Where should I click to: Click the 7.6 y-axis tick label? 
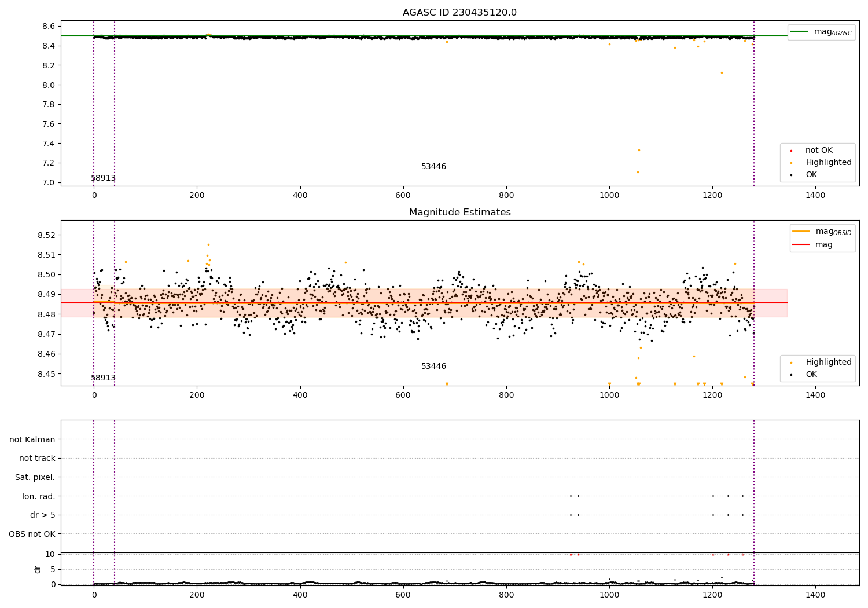[x=49, y=124]
